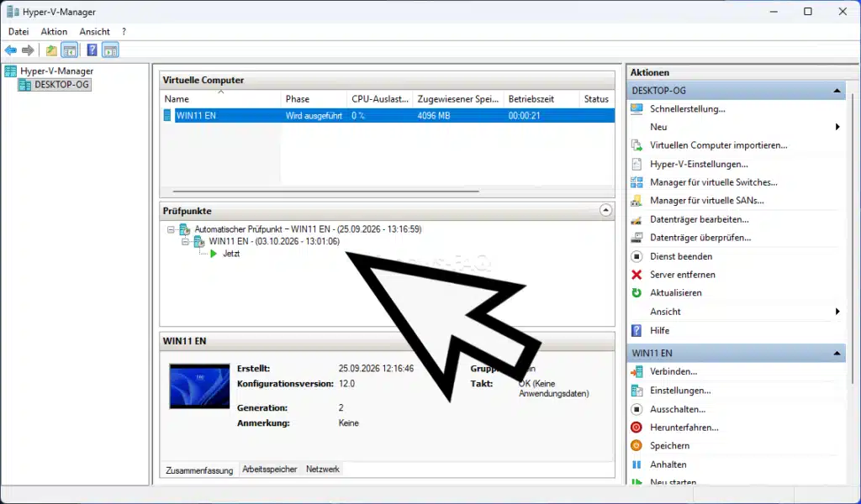Open the Ansicht menu in menu bar
The height and width of the screenshot is (504, 861).
point(94,32)
